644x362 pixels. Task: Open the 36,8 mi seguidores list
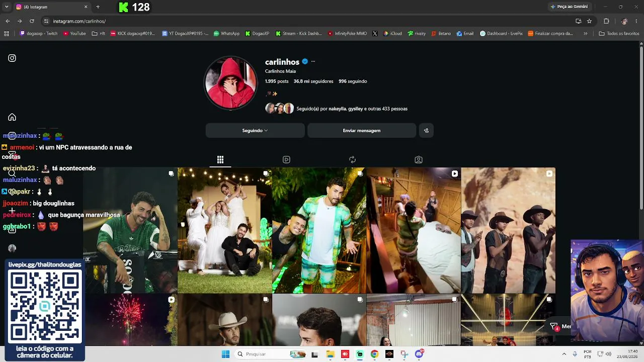coord(313,81)
